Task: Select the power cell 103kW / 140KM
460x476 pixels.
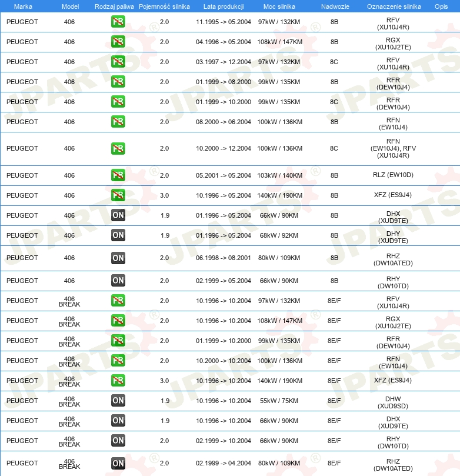Action: coord(279,175)
